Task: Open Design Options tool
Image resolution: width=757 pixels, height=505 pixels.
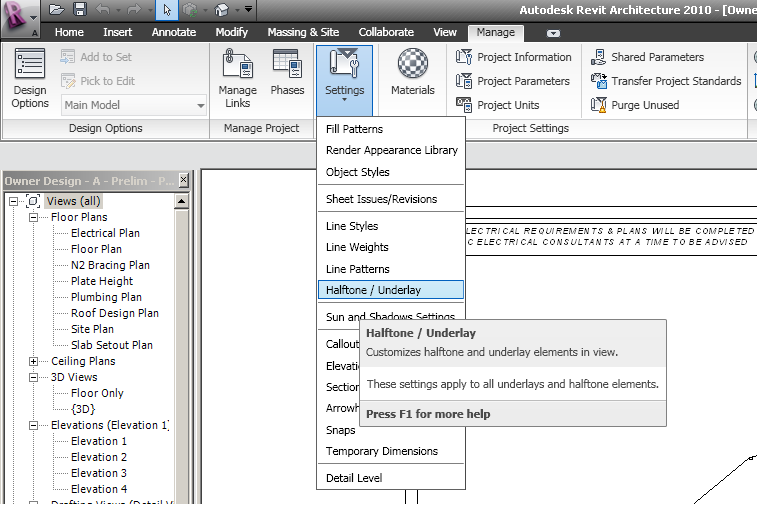Action: click(x=30, y=78)
